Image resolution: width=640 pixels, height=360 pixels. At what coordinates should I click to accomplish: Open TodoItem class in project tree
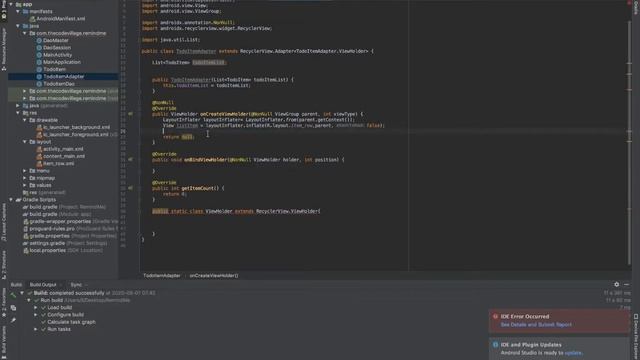54,69
